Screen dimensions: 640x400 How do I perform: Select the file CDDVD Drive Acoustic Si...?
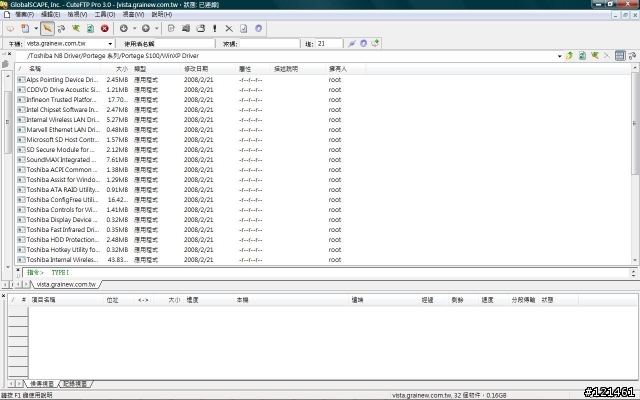click(62, 90)
